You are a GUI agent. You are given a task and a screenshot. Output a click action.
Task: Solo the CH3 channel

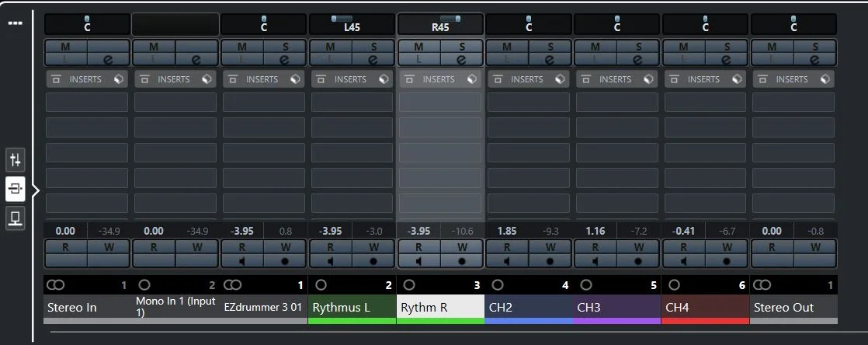point(638,47)
